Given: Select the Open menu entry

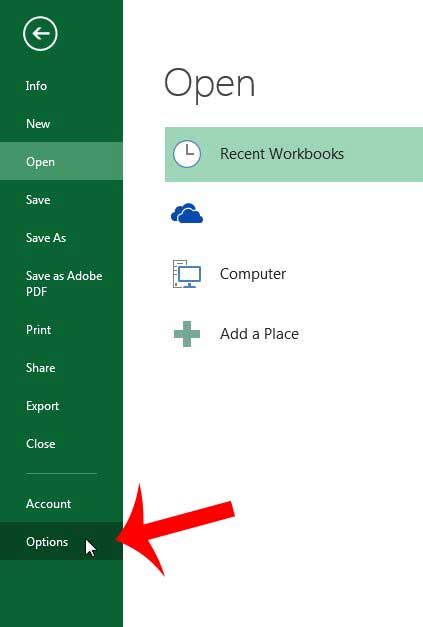Looking at the screenshot, I should coord(61,162).
